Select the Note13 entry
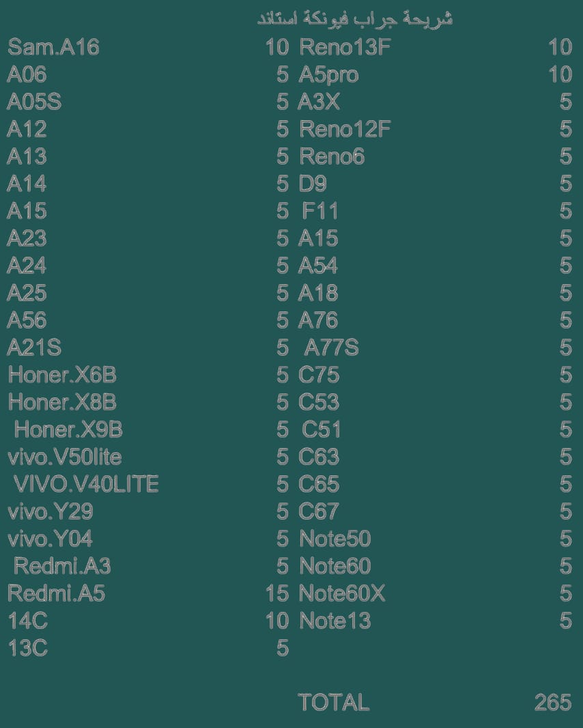This screenshot has height=728, width=583. 335,620
